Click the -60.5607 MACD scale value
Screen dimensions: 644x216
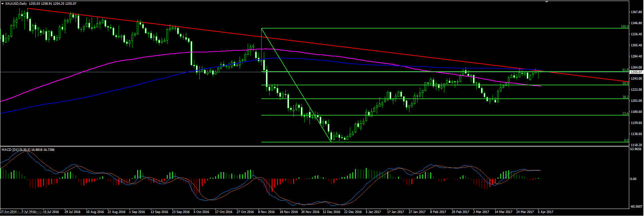tap(636, 207)
